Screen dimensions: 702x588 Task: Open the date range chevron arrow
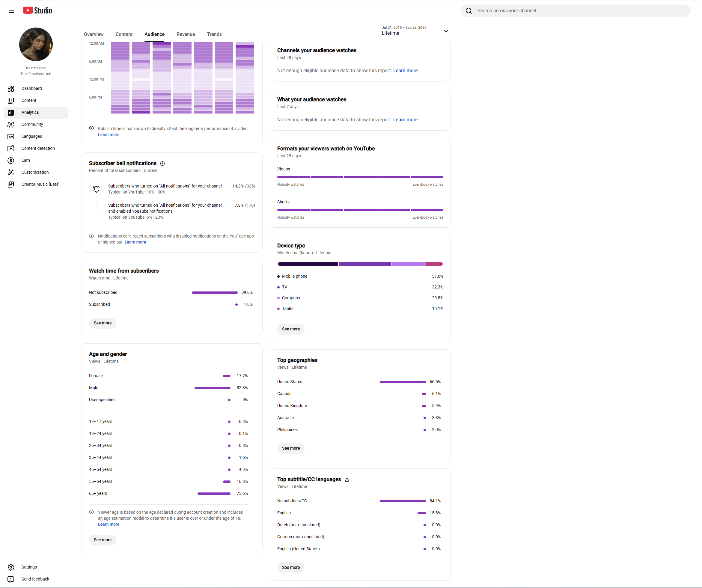446,31
